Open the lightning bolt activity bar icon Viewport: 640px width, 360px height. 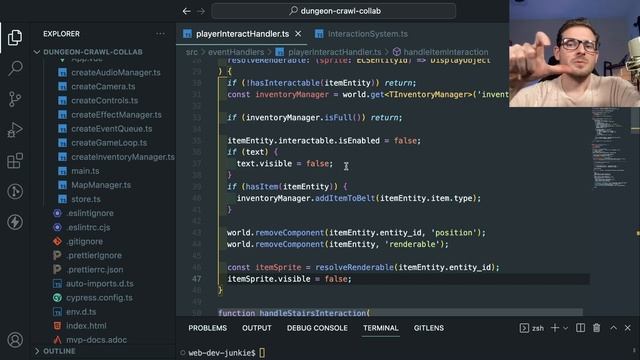(15, 222)
